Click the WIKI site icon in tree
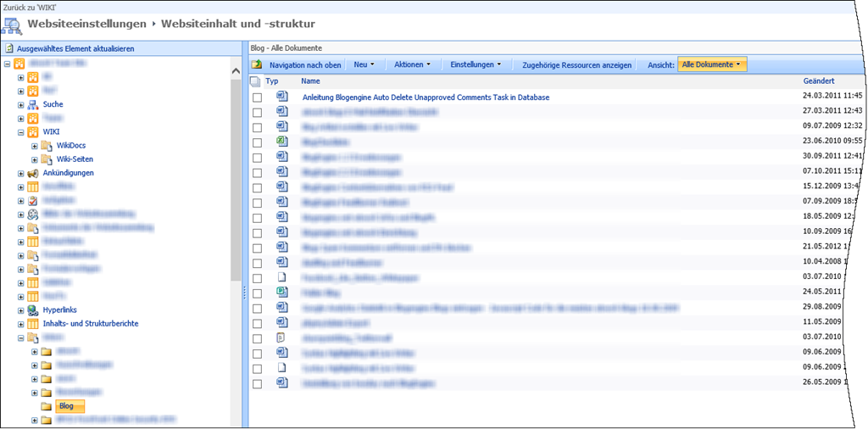Viewport: 868px width, 429px height. 34,131
